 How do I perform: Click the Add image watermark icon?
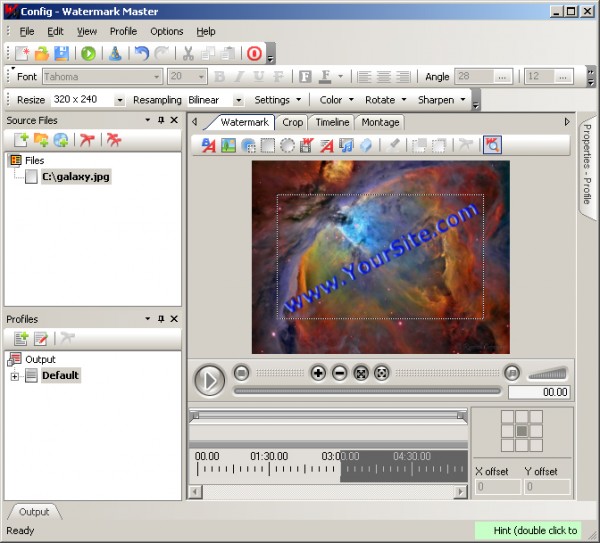pyautogui.click(x=227, y=145)
